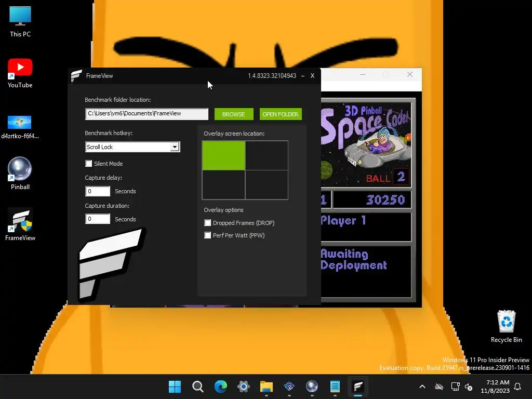Image resolution: width=532 pixels, height=399 pixels.
Task: Click Player 1 text in Pinball window
Action: click(x=343, y=221)
